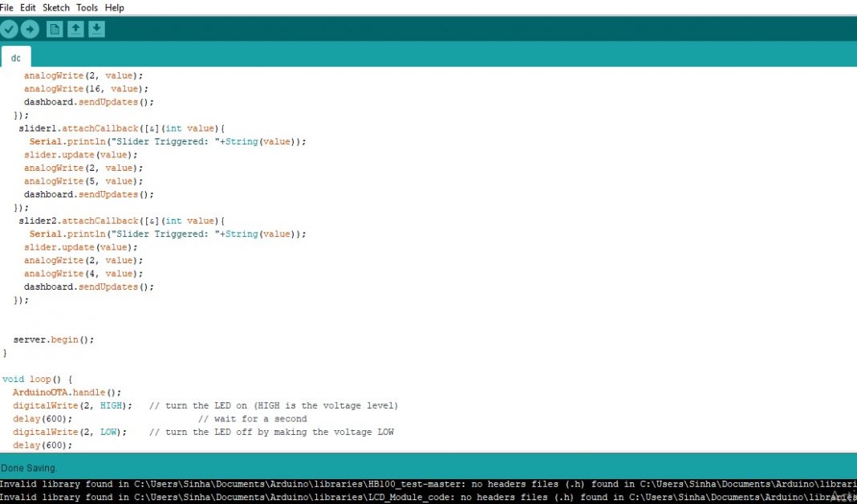The image size is (857, 504).
Task: Open the Sketch menu
Action: coord(56,7)
